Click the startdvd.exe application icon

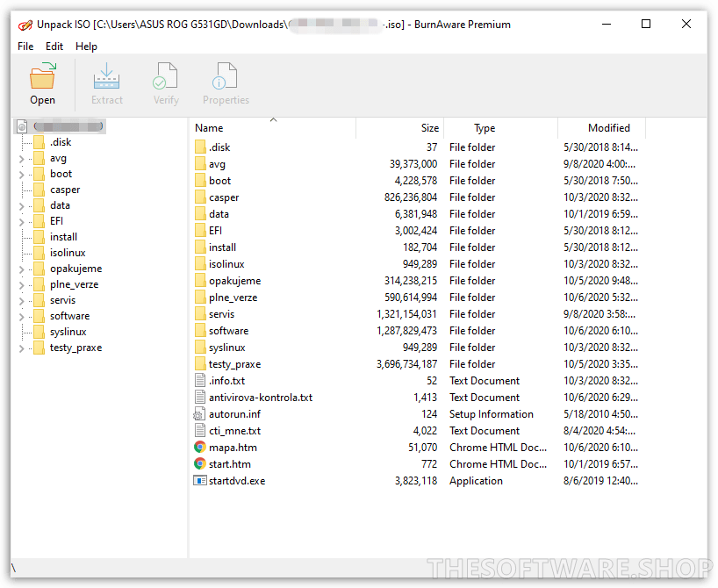(x=199, y=480)
